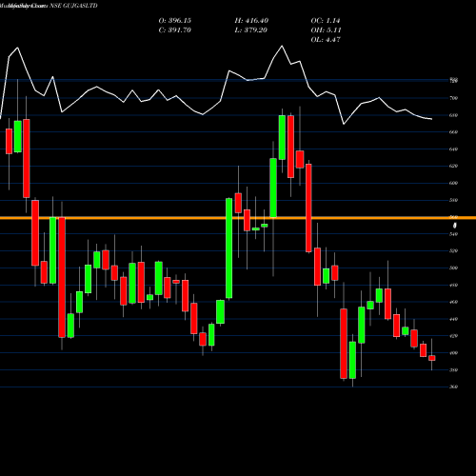
Task: Click the 380 price axis label
Action: pos(454,370)
